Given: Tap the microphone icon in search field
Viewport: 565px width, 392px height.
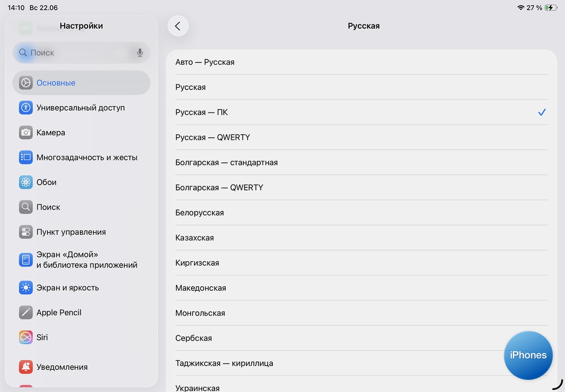Looking at the screenshot, I should (x=140, y=53).
